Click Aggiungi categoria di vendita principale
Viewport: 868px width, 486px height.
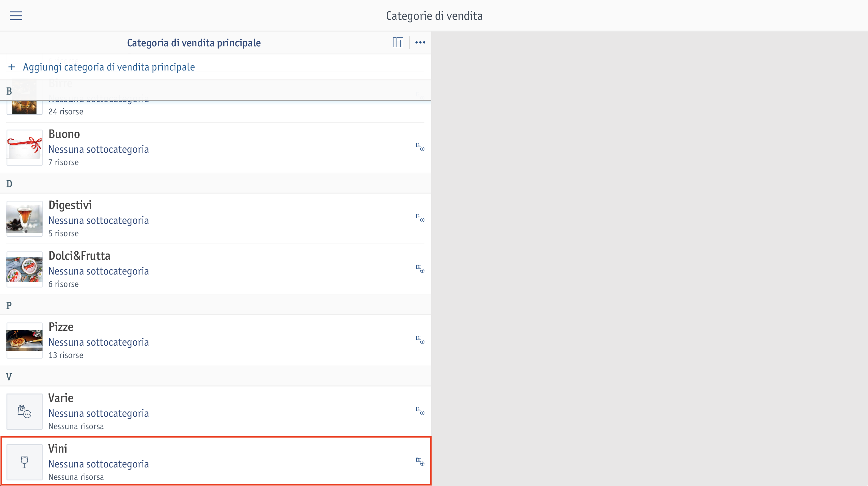click(x=109, y=67)
